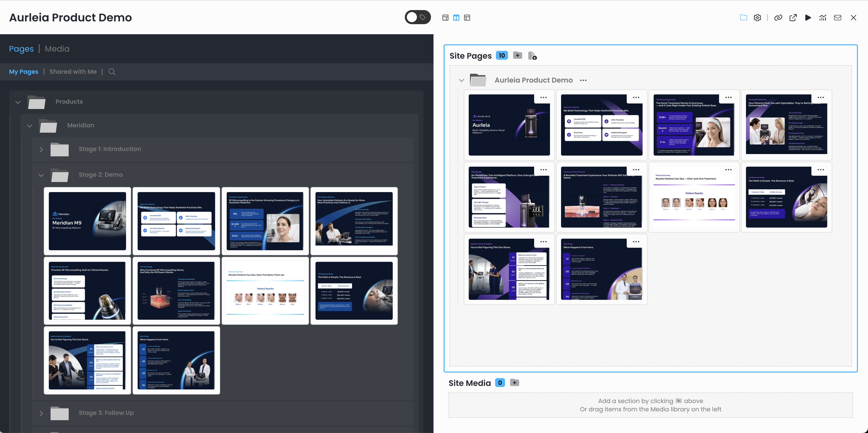Click the Meridian folder label
Image resolution: width=868 pixels, height=433 pixels.
pyautogui.click(x=81, y=125)
